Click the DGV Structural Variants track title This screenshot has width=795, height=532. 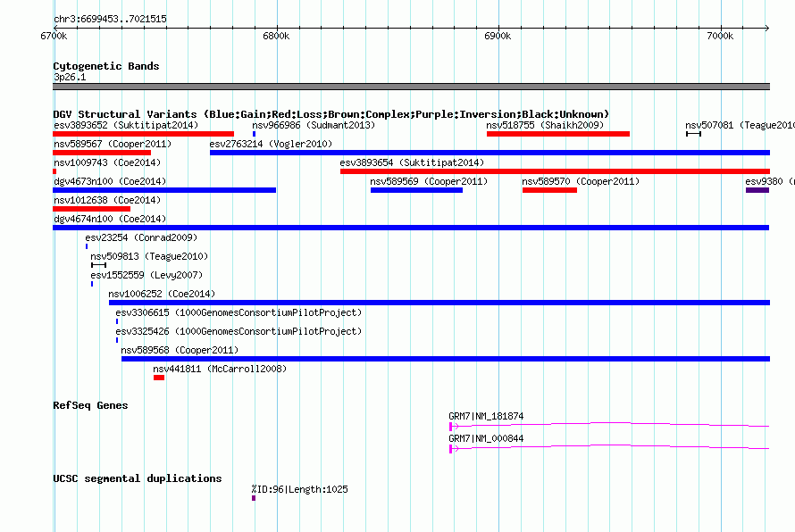(x=331, y=114)
